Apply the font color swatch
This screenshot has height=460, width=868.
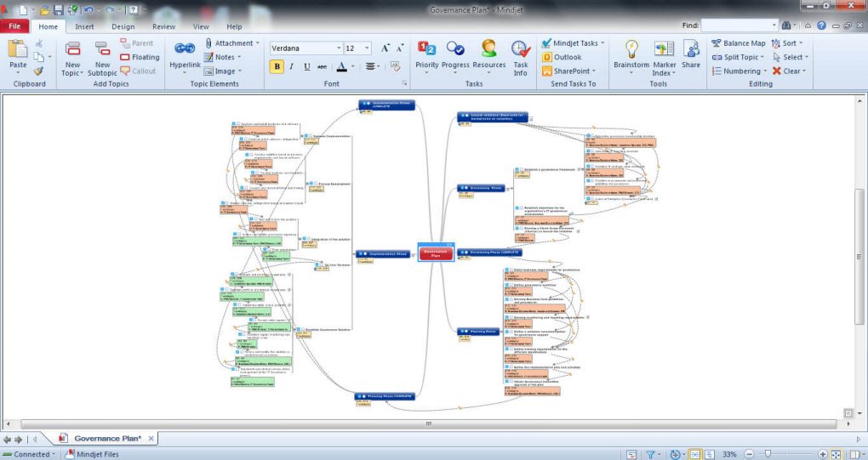click(341, 66)
